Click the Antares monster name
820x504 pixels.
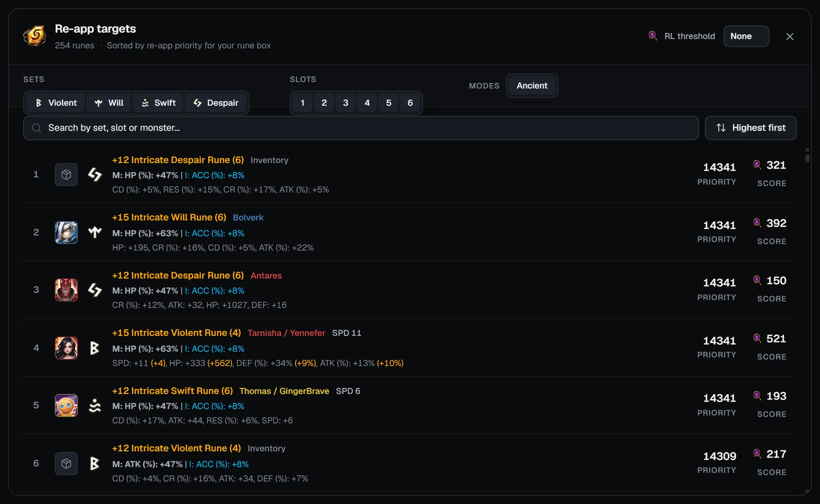point(266,276)
